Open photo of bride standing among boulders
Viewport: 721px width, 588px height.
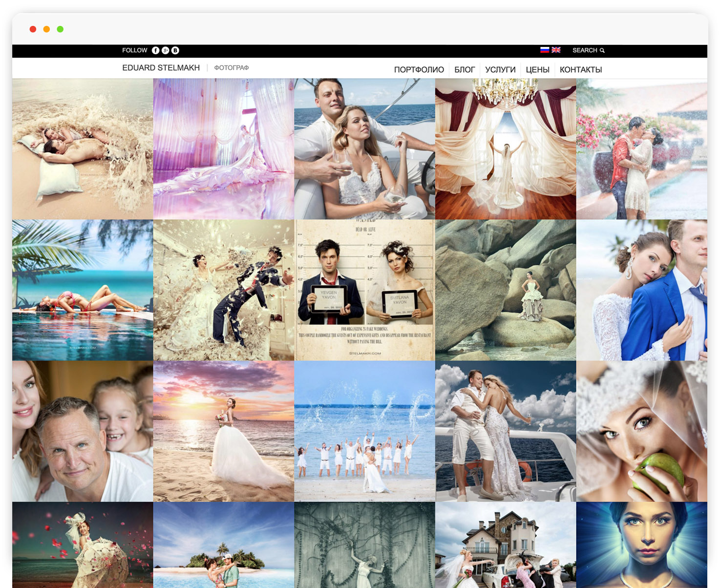tap(506, 290)
